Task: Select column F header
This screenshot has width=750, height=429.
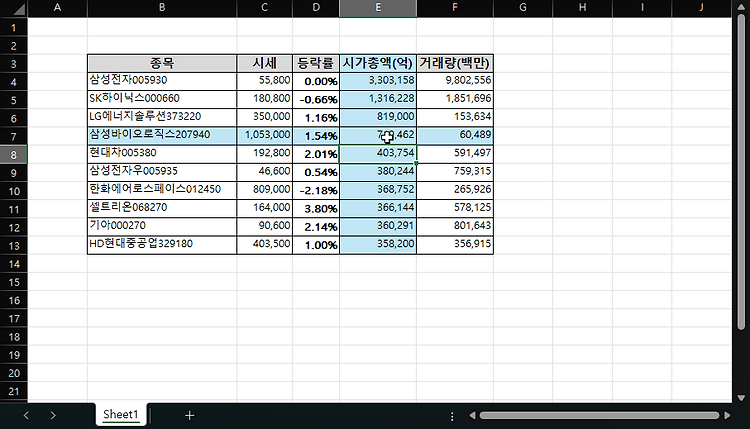Action: [x=455, y=8]
